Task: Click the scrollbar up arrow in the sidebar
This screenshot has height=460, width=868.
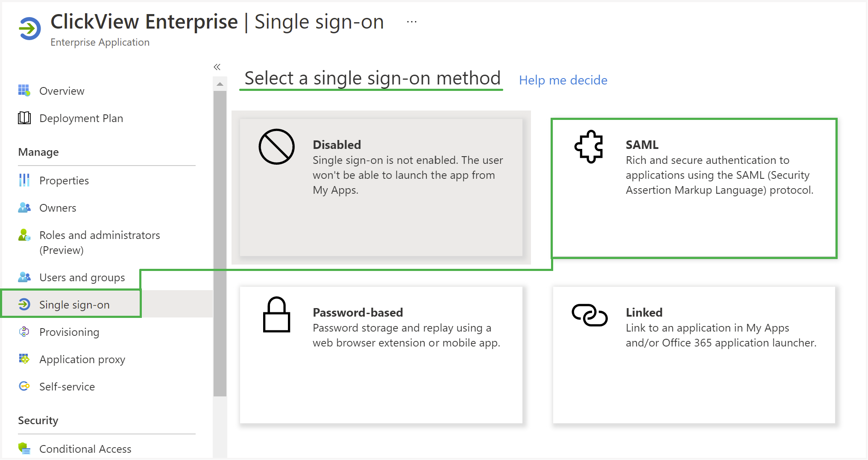Action: click(220, 84)
